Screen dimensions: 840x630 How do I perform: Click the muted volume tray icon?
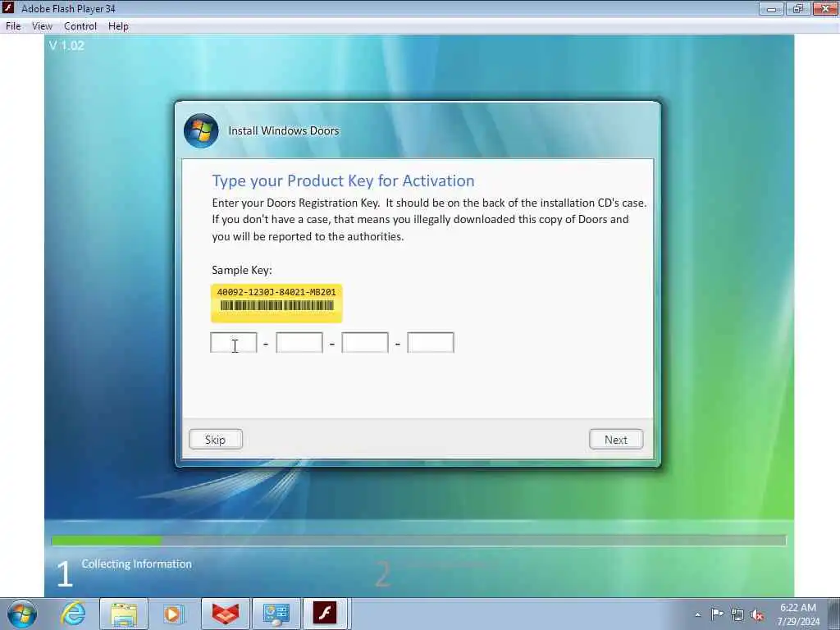pyautogui.click(x=757, y=615)
